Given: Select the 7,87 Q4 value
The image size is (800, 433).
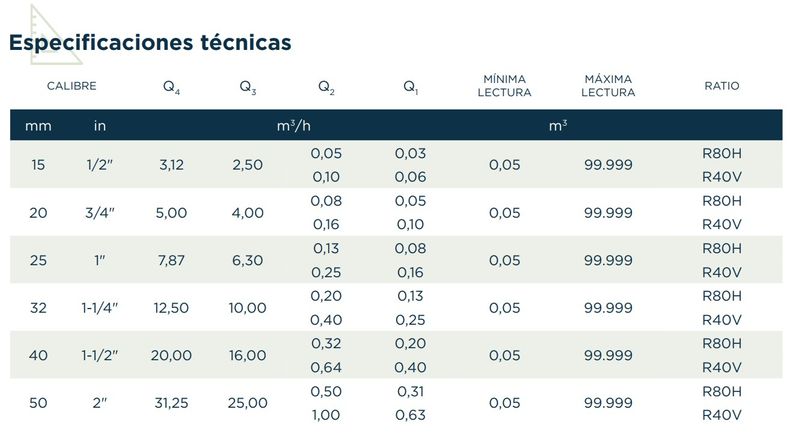Looking at the screenshot, I should click(x=172, y=260).
